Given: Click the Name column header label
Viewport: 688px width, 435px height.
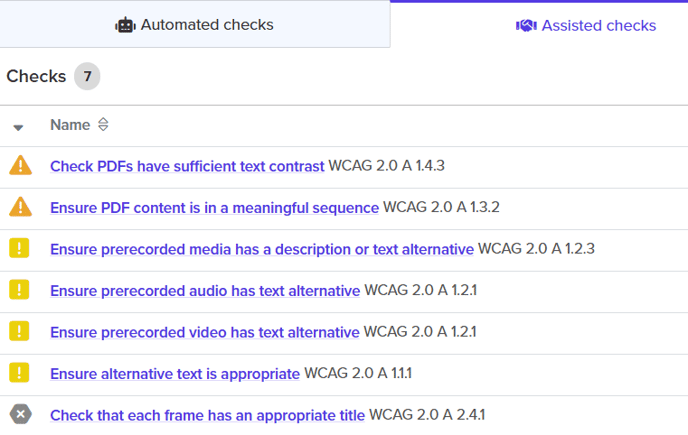Looking at the screenshot, I should [70, 125].
